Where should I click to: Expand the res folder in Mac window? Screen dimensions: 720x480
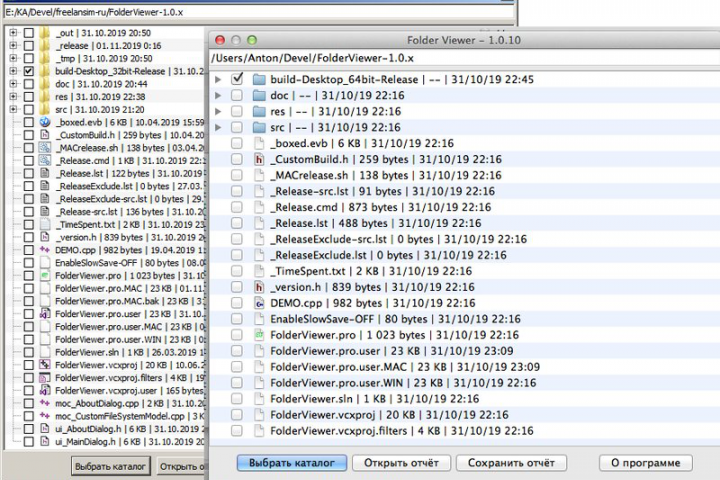(219, 112)
